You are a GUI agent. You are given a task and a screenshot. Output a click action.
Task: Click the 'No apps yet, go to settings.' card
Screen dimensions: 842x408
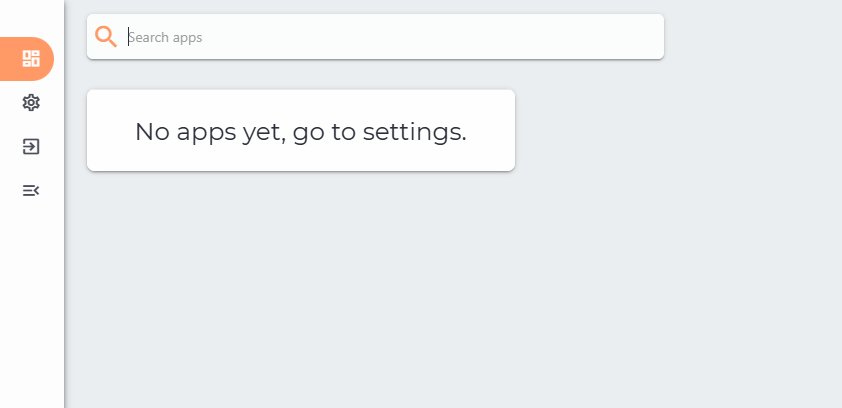301,130
